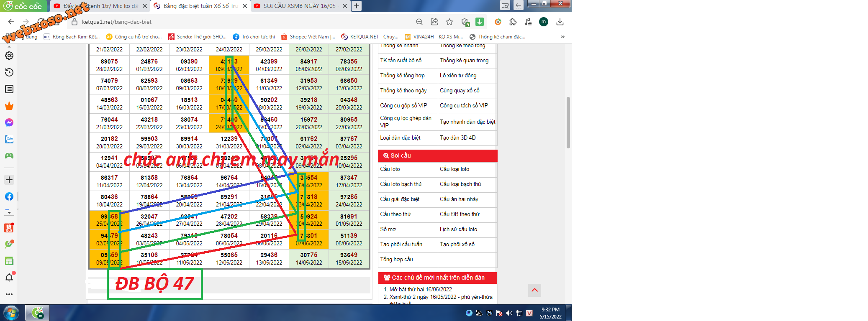Viewport: 868px width, 321px height.
Task: Open Tạo dàn 3D 4D link
Action: (x=457, y=138)
